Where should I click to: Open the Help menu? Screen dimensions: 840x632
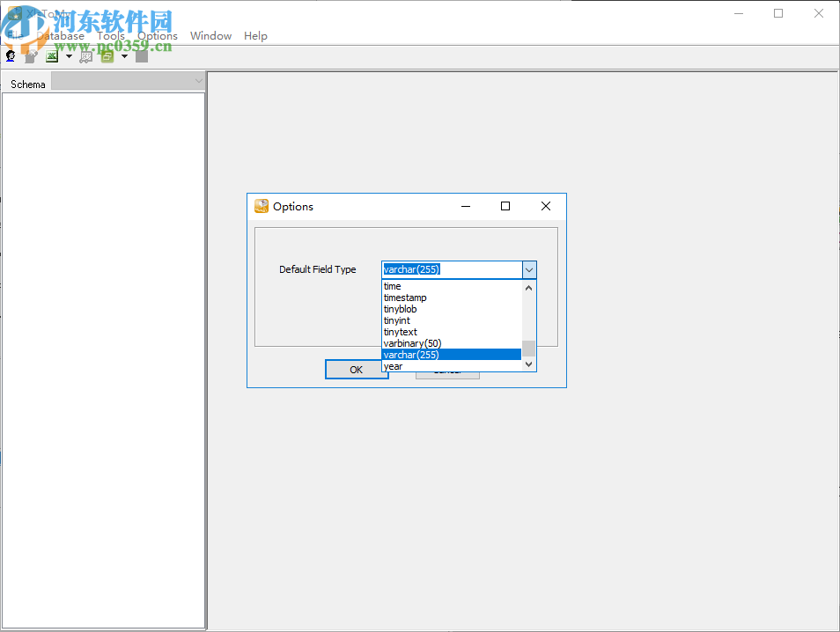255,35
